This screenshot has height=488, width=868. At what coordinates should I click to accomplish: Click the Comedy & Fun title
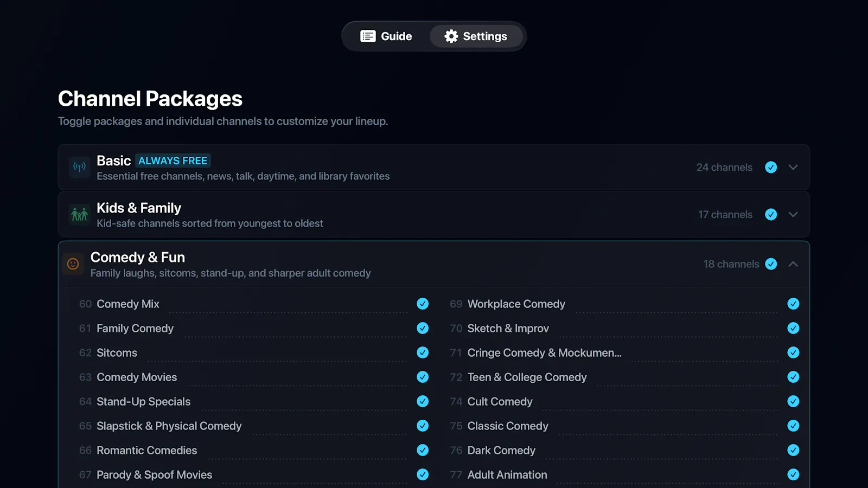point(138,257)
